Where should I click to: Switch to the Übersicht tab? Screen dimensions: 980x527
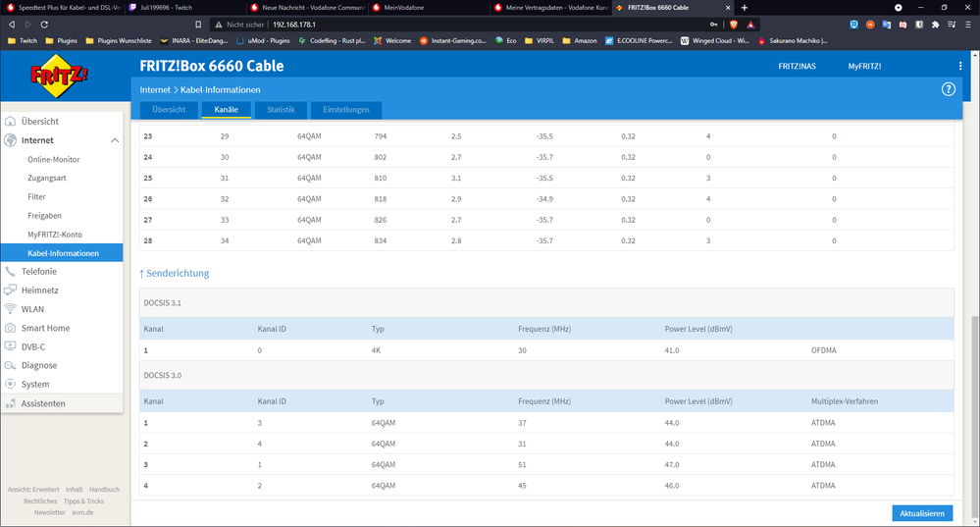coord(169,109)
